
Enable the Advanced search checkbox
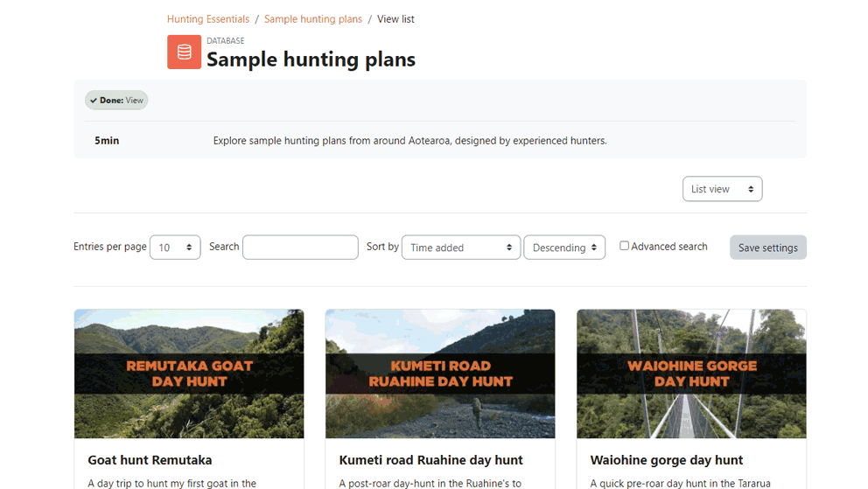coord(624,246)
